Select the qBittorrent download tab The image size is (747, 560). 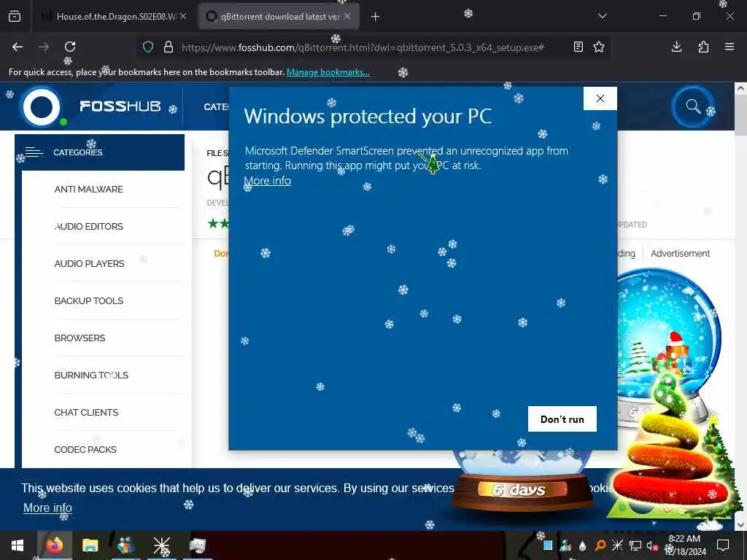[x=279, y=16]
